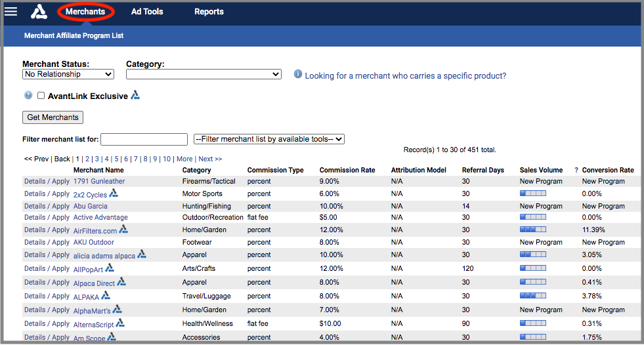Screen dimensions: 644x345
Task: Open the Merchants menu
Action: [85, 12]
